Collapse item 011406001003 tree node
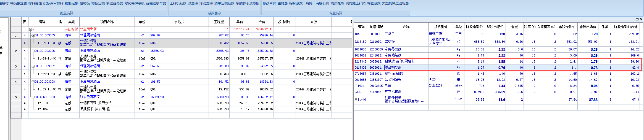The image size is (644, 140). click(x=33, y=97)
